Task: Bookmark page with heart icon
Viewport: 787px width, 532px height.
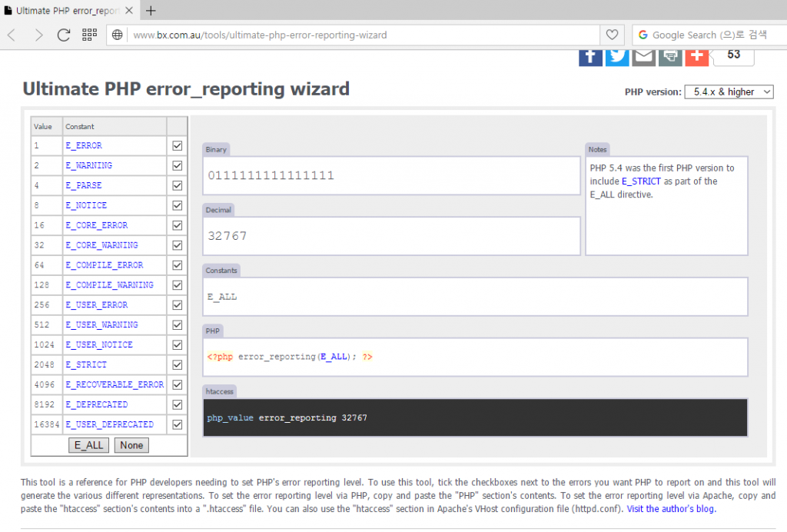Action: [x=612, y=35]
